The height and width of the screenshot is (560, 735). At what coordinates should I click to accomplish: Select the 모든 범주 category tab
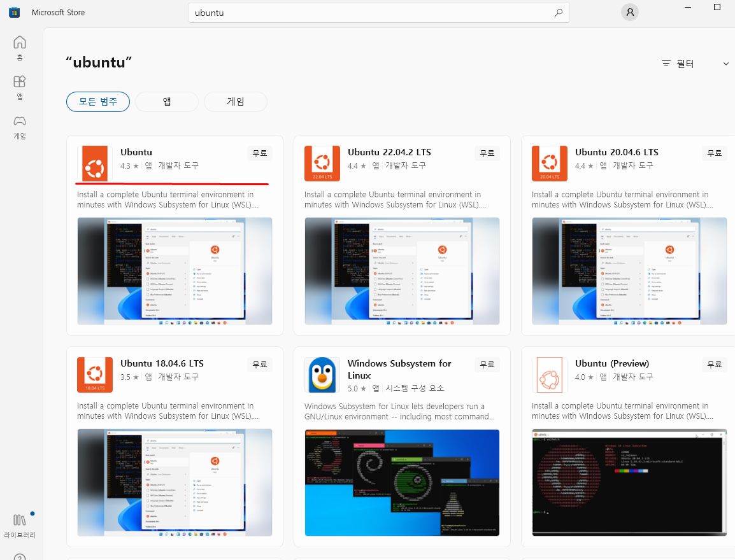pyautogui.click(x=98, y=102)
